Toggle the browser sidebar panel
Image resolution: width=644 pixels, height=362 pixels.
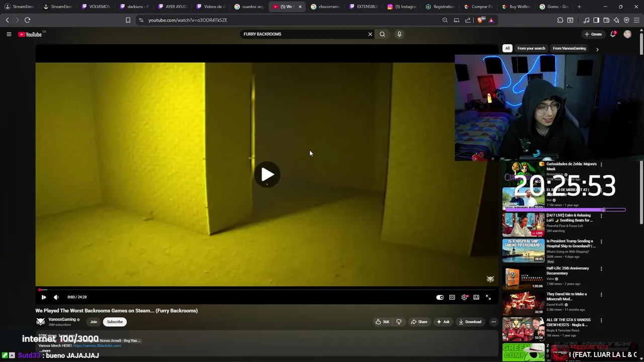pyautogui.click(x=596, y=20)
